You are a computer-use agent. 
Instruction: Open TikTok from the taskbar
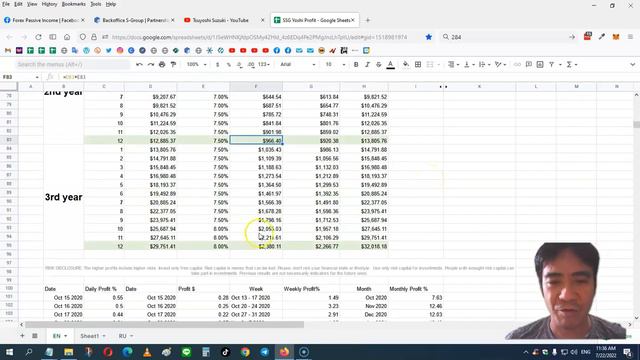tap(225, 352)
